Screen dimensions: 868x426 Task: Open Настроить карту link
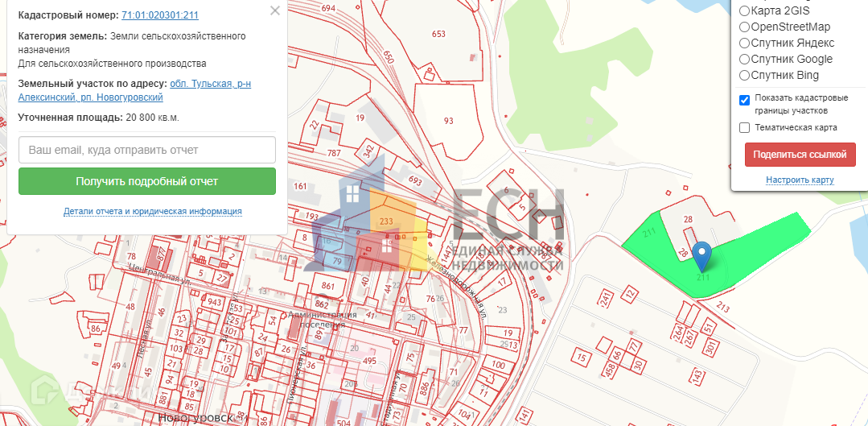[800, 180]
